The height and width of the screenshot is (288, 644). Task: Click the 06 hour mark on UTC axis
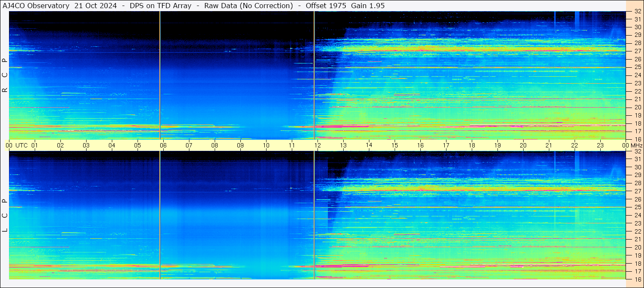coord(163,145)
